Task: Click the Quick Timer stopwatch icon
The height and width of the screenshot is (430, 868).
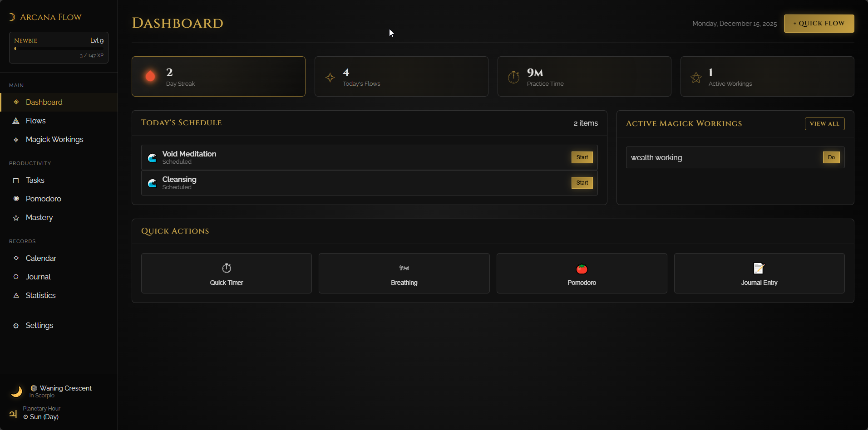Action: (x=227, y=268)
